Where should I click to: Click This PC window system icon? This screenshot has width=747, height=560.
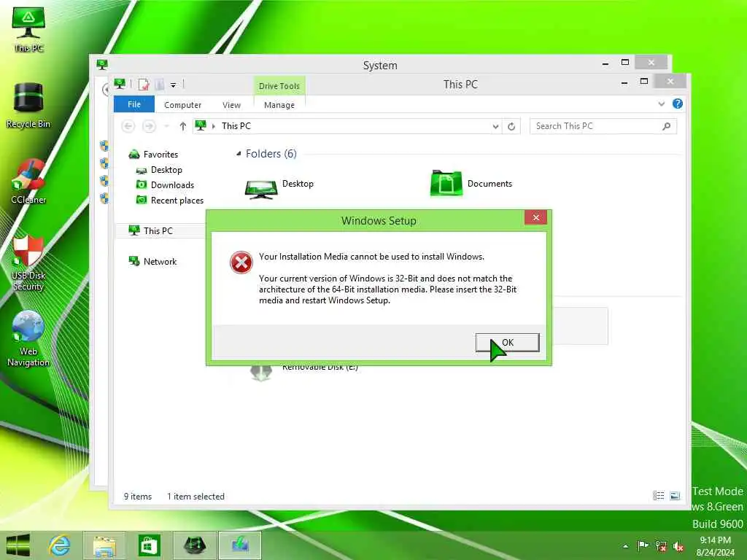(x=120, y=85)
